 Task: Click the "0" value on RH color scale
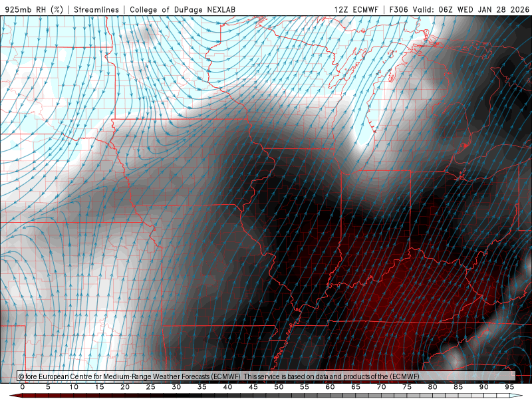pyautogui.click(x=23, y=387)
